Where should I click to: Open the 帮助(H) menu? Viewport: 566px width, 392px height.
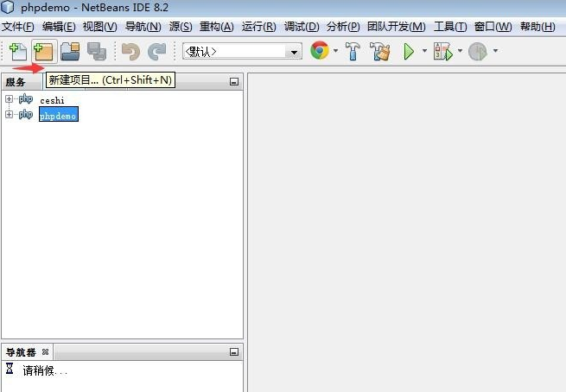pos(537,27)
